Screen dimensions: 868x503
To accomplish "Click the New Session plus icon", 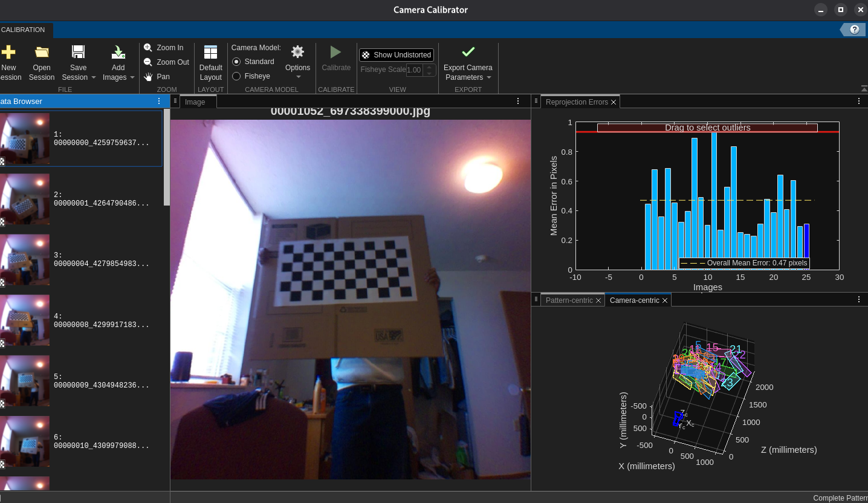I will point(8,52).
